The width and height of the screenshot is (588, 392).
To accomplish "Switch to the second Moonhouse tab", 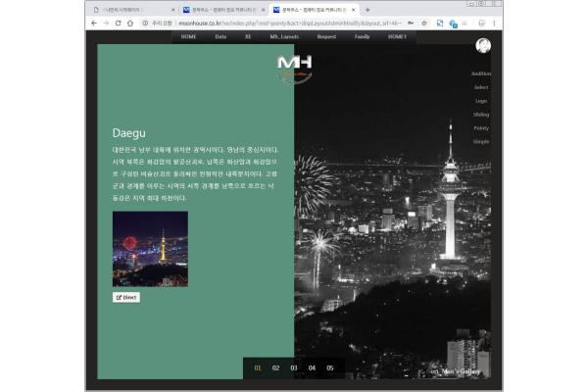I will [x=223, y=10].
